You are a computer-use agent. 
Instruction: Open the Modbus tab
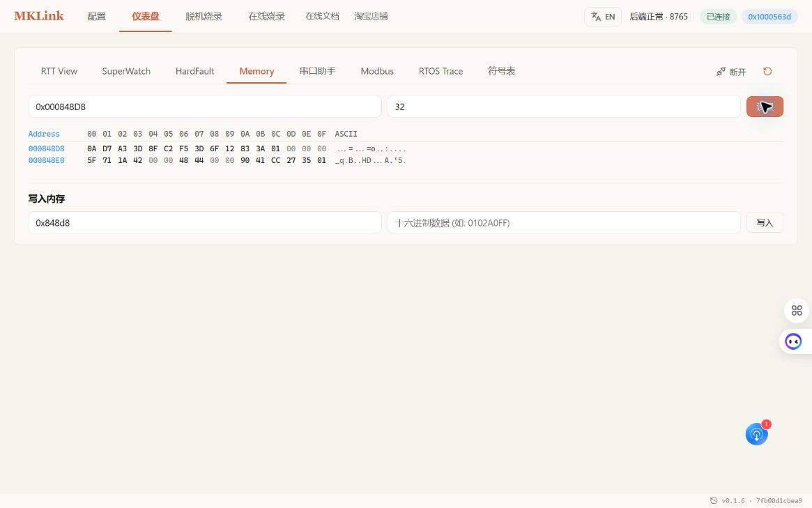coord(377,72)
